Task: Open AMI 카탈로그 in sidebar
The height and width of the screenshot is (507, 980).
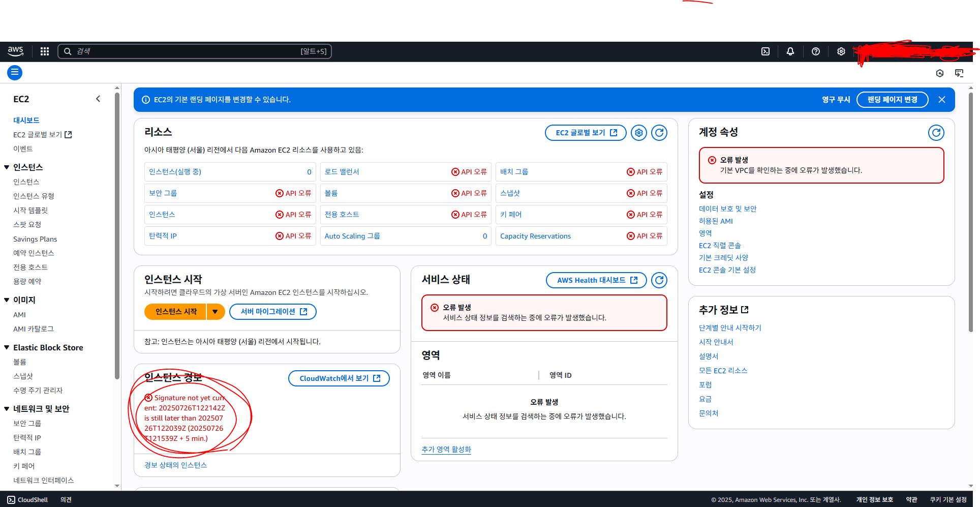Action: point(34,329)
